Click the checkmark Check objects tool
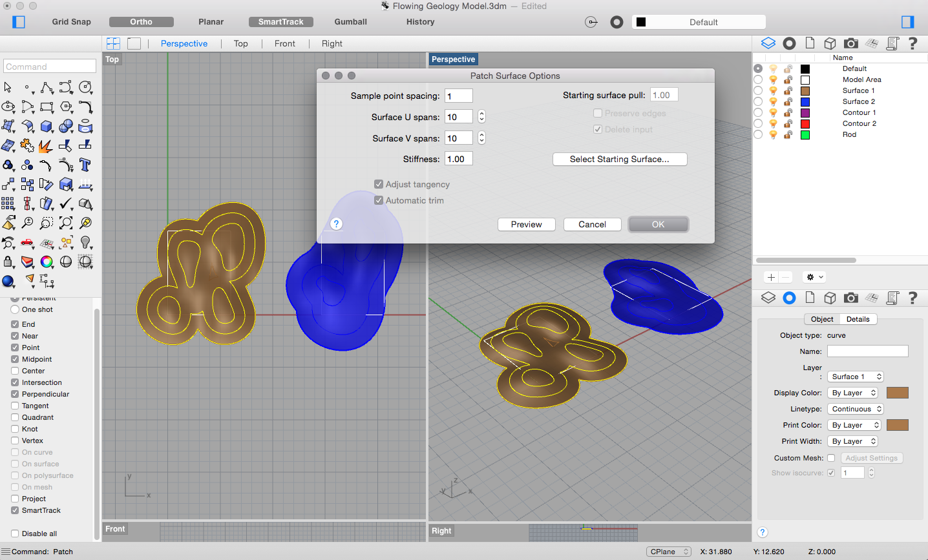The image size is (928, 560). click(x=66, y=203)
